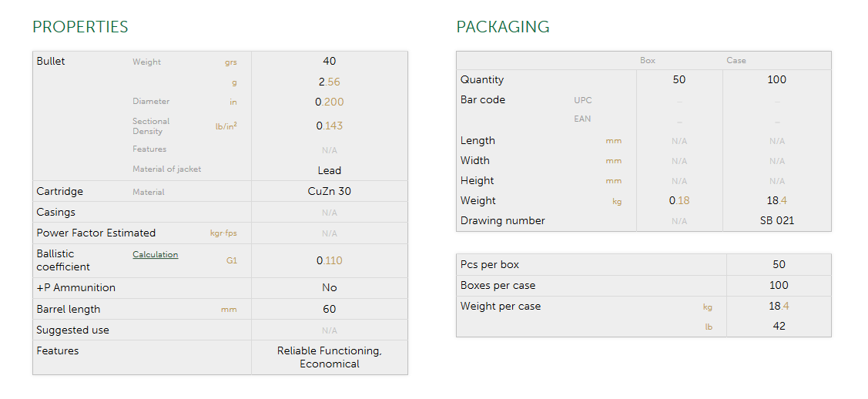Click the +P Ammunition value No
This screenshot has width=868, height=399.
coord(330,287)
